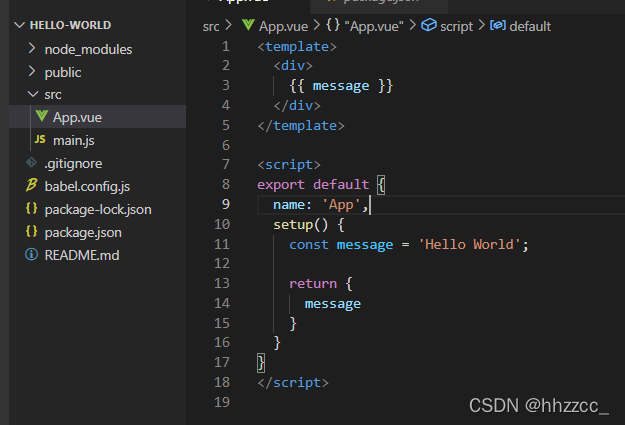Click the setup() method declaration

coord(309,225)
